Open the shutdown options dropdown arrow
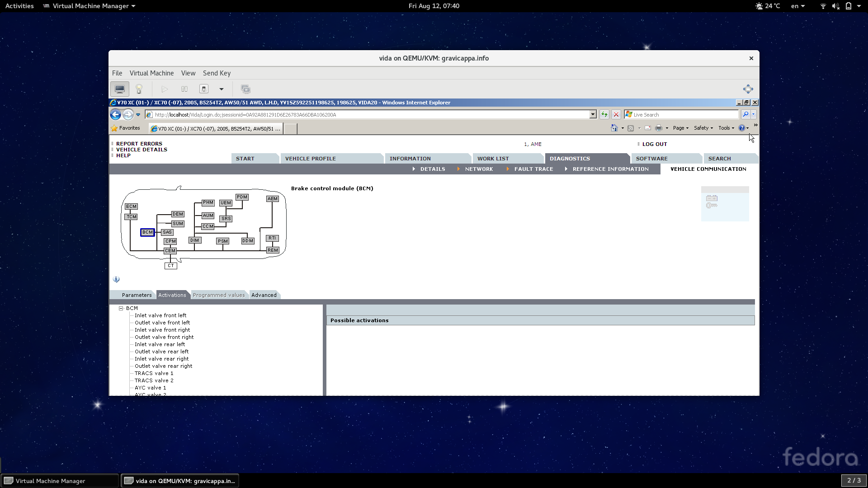This screenshot has height=488, width=868. 222,89
